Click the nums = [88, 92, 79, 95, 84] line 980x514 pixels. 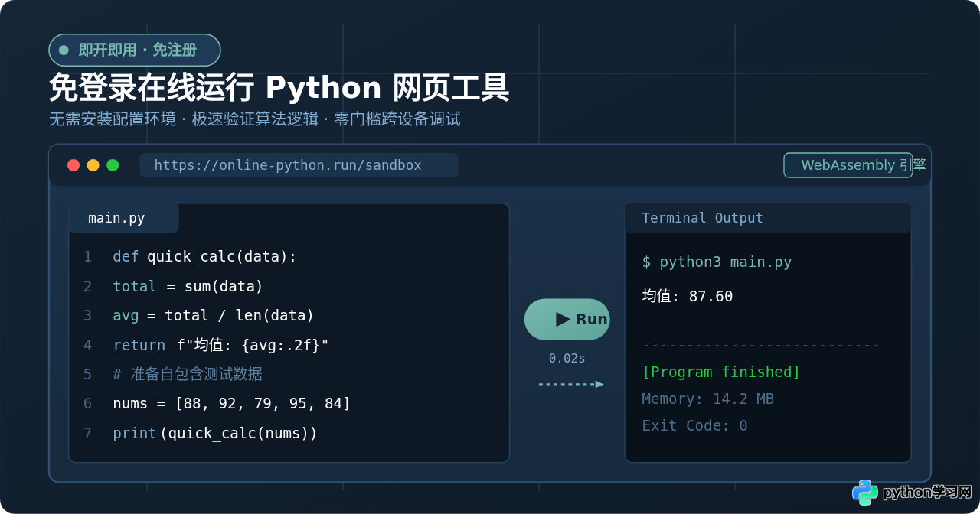(x=231, y=403)
